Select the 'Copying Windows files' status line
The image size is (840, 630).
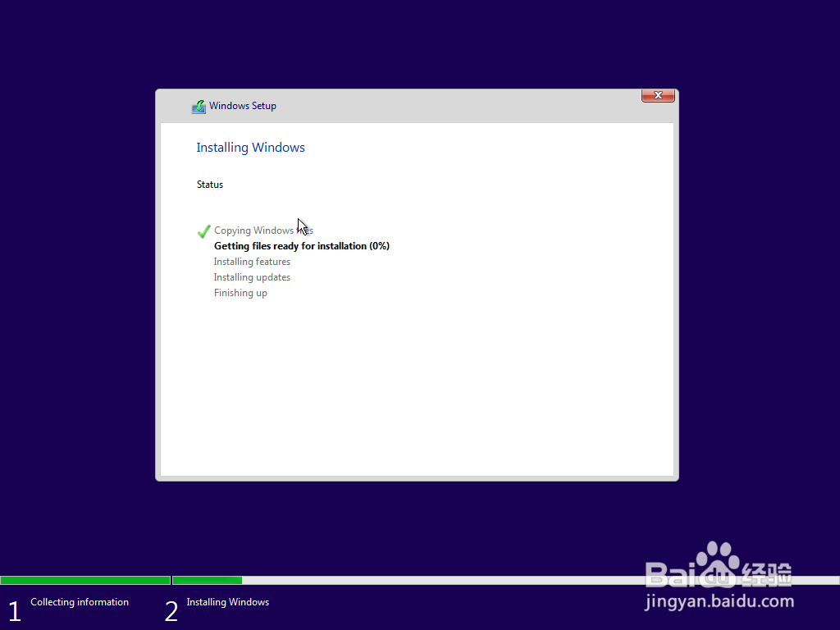(x=263, y=231)
